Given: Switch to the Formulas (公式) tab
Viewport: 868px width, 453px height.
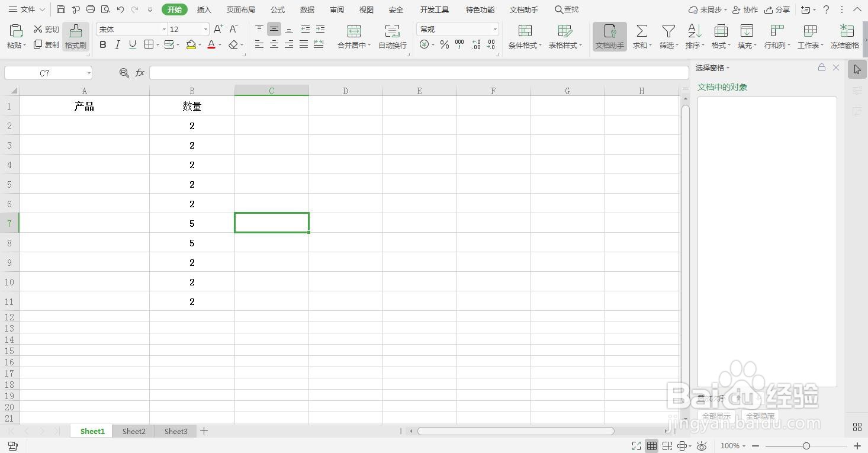Looking at the screenshot, I should pos(278,9).
